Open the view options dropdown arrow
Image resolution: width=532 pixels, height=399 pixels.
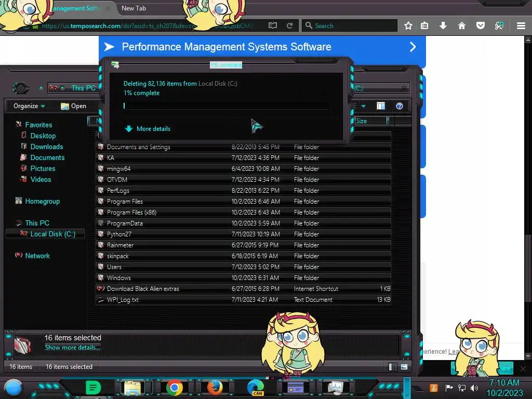[x=363, y=106]
